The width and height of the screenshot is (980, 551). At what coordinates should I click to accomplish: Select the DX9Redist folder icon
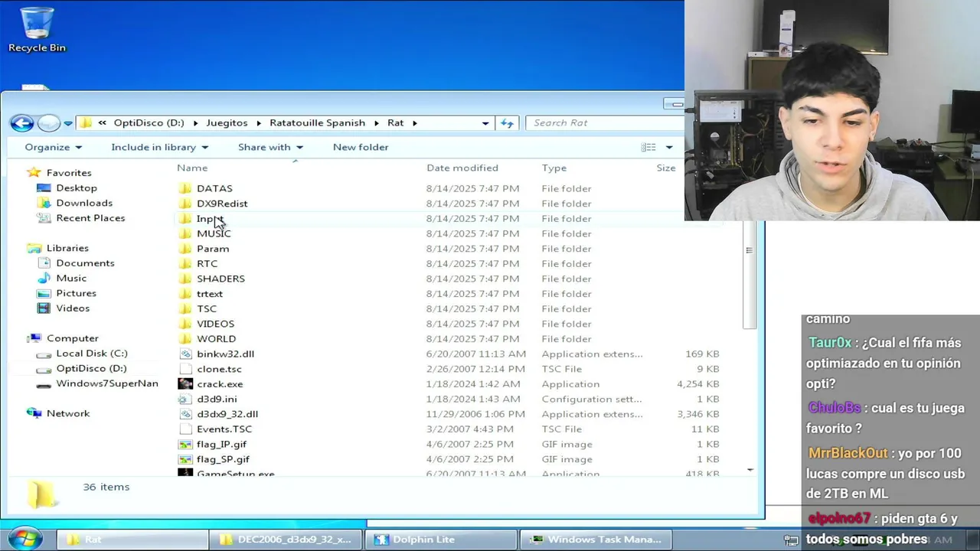(185, 204)
